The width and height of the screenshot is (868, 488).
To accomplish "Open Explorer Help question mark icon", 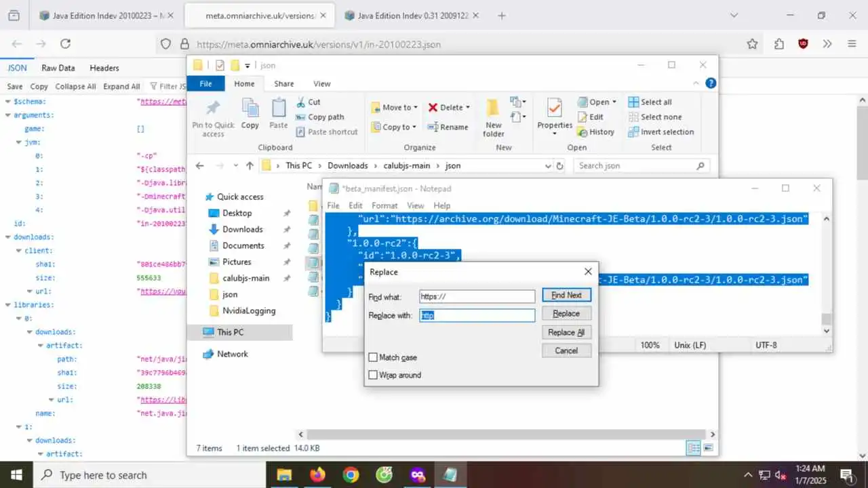I will 711,83.
